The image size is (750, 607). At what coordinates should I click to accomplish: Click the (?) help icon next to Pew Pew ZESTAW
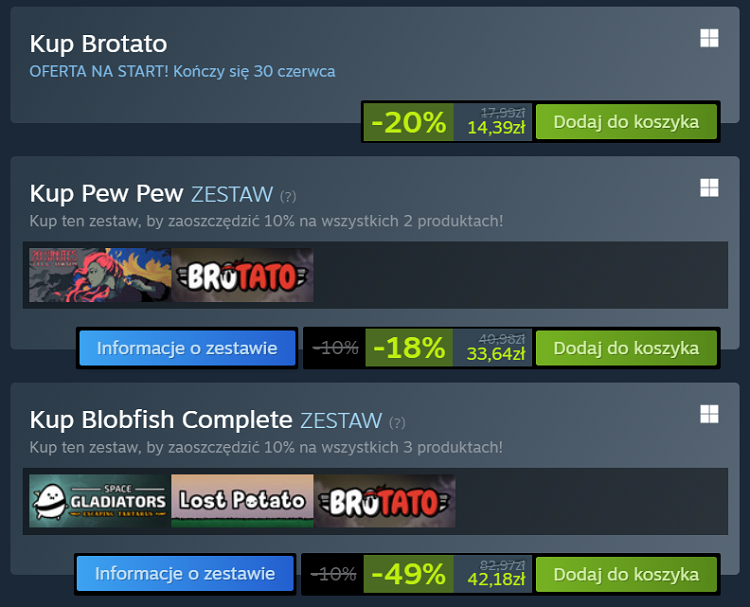[288, 196]
